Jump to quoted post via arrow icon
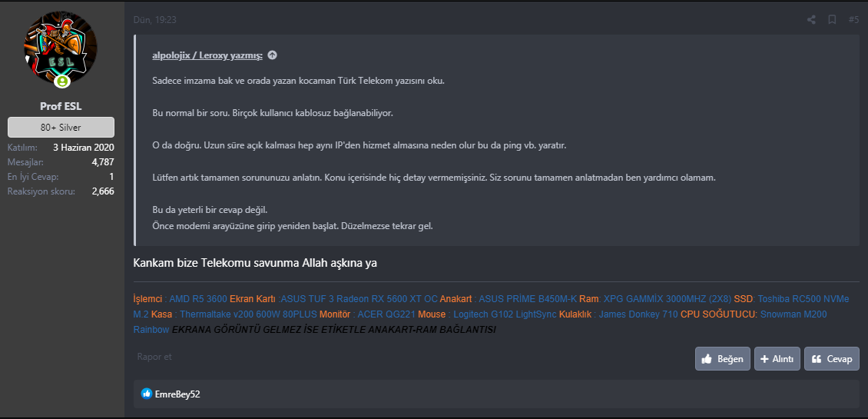 point(272,55)
